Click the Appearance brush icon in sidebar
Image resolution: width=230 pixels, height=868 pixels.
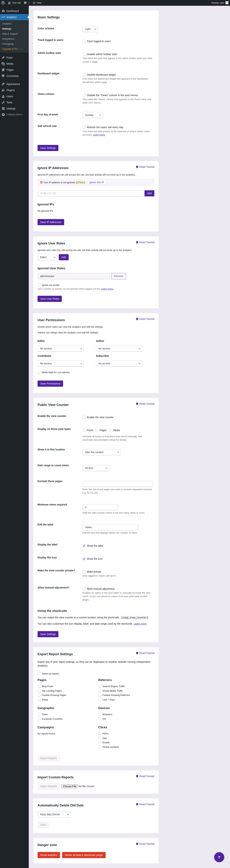coord(3,84)
